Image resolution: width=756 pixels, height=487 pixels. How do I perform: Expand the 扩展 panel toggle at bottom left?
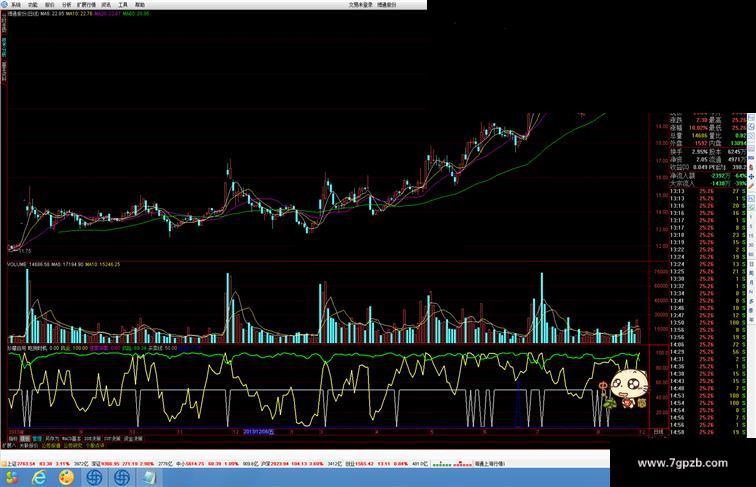(x=9, y=446)
